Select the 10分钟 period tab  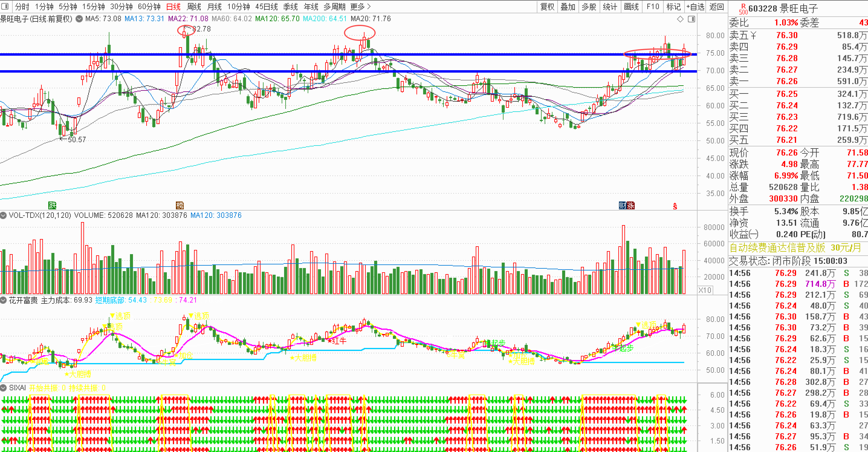[238, 7]
